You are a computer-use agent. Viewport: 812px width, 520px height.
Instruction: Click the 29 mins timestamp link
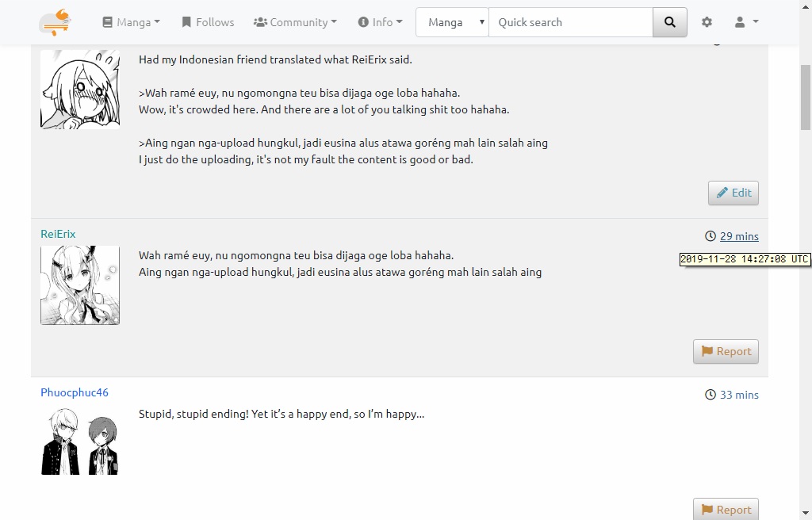[738, 236]
